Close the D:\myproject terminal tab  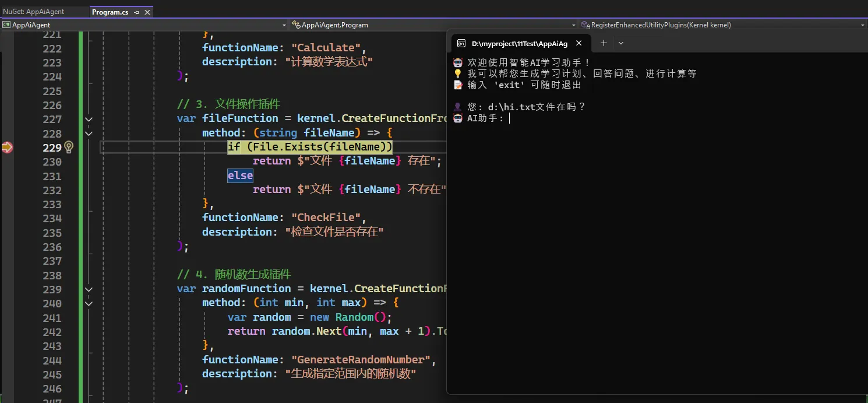(578, 43)
